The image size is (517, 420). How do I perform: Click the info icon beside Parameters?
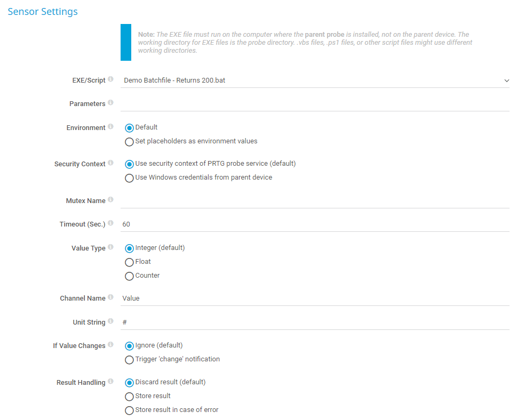click(x=110, y=103)
